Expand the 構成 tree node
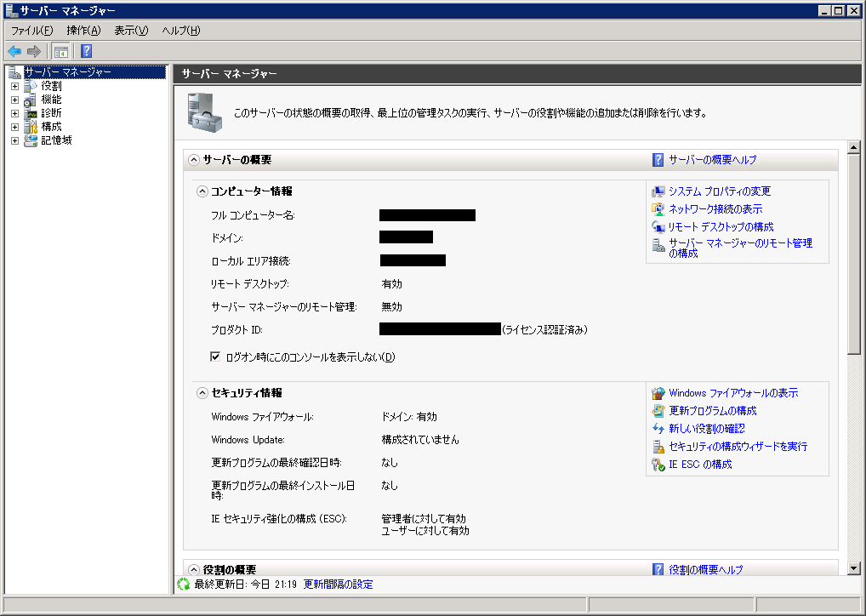Viewport: 866px width, 616px height. (x=15, y=127)
